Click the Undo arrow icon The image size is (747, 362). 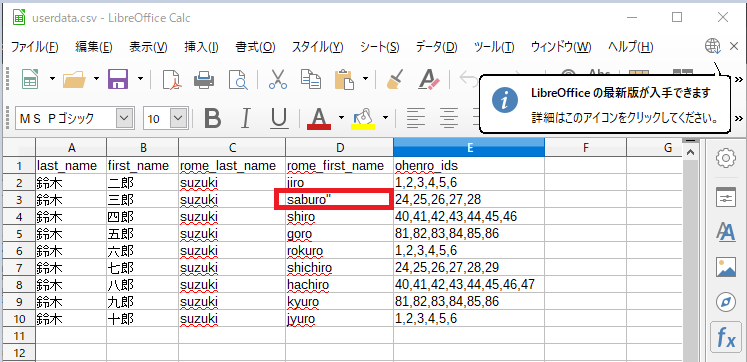pyautogui.click(x=468, y=80)
